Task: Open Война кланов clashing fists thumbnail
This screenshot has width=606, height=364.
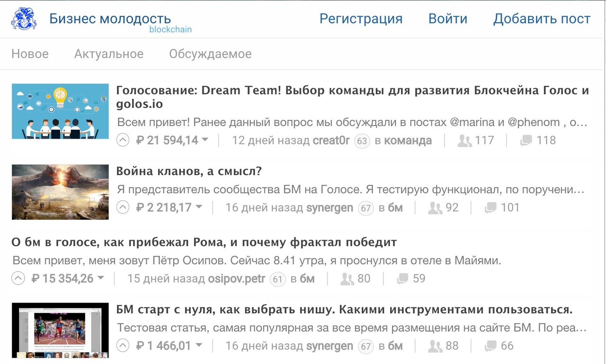Action: coord(60,192)
